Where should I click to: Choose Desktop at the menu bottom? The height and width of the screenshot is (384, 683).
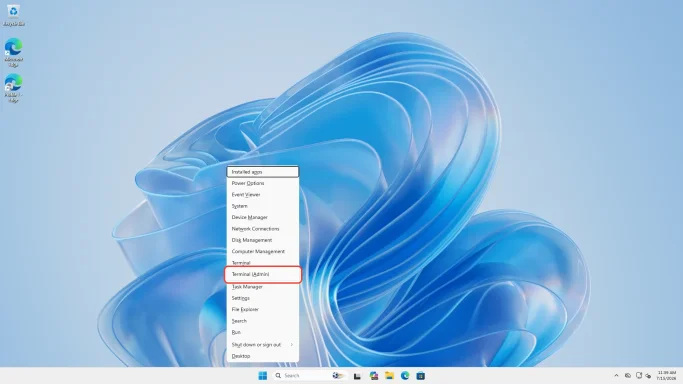(x=263, y=356)
